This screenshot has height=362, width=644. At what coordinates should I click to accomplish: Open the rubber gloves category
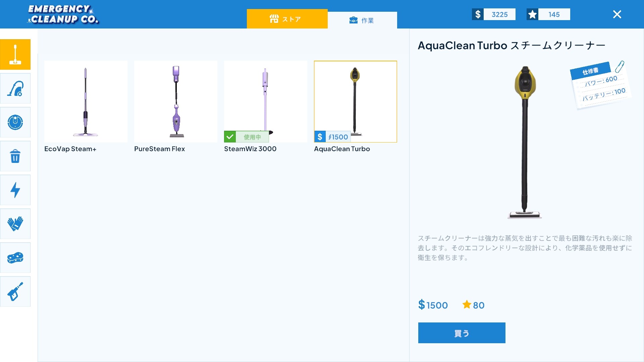click(15, 224)
